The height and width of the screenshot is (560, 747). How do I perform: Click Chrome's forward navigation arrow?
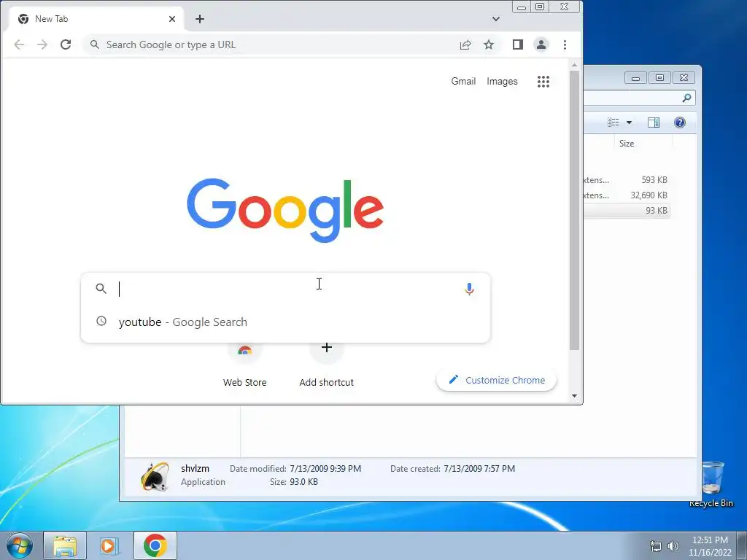point(42,44)
